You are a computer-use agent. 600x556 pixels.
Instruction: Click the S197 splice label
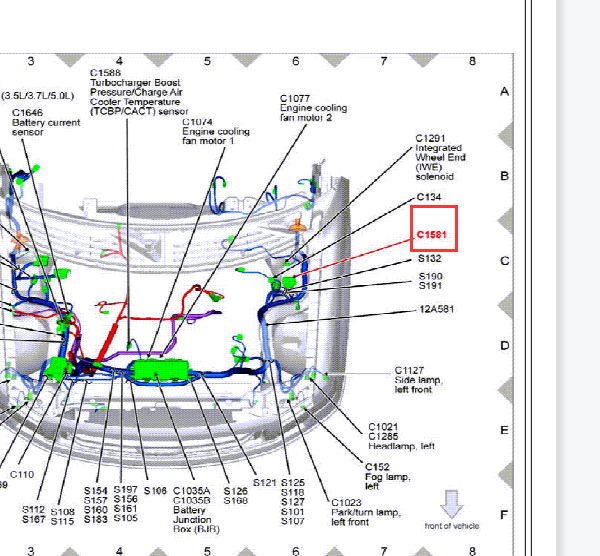coord(126,489)
